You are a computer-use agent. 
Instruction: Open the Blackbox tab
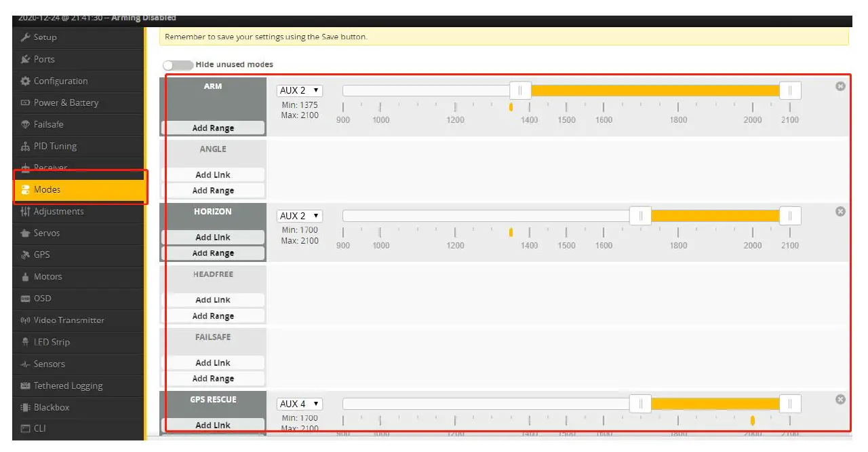(78, 407)
